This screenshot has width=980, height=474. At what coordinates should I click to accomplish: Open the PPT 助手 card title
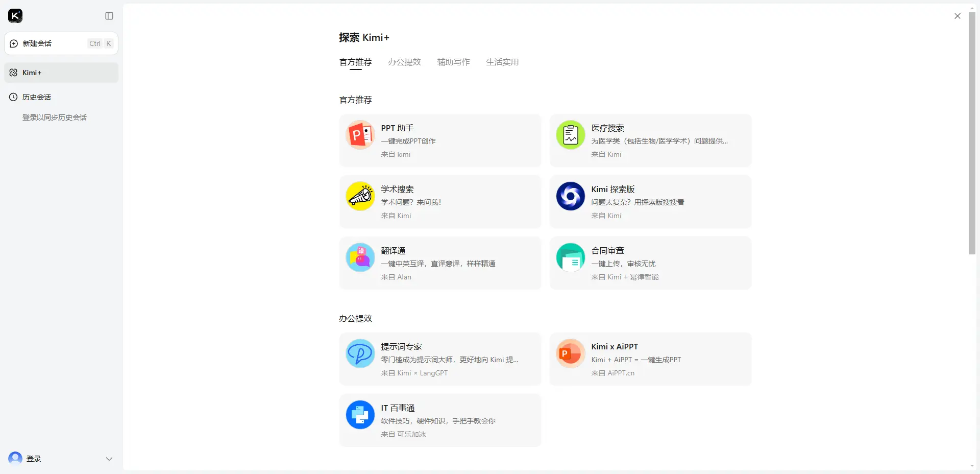[397, 128]
